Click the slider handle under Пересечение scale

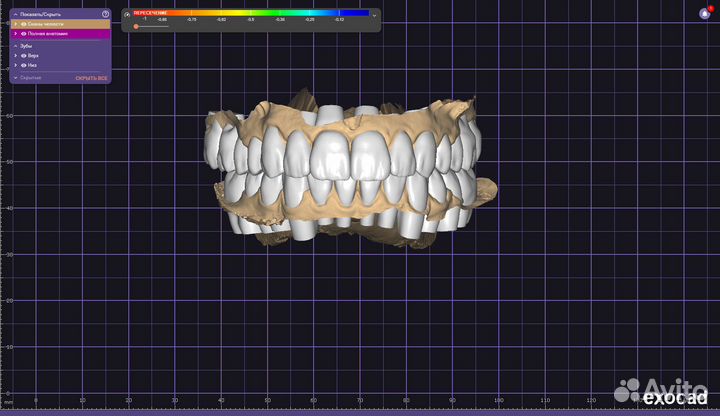[x=136, y=26]
